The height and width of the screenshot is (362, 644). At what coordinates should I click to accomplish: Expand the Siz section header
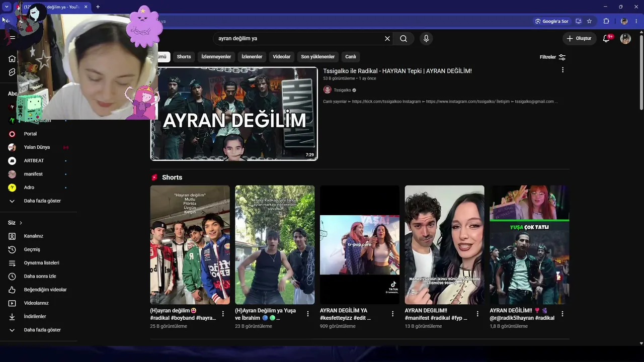click(15, 223)
